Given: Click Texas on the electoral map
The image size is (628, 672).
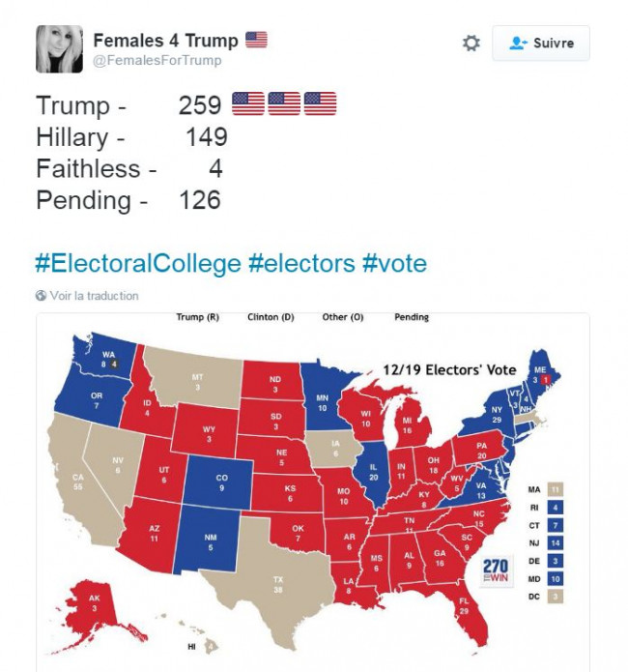Looking at the screenshot, I should (x=278, y=585).
